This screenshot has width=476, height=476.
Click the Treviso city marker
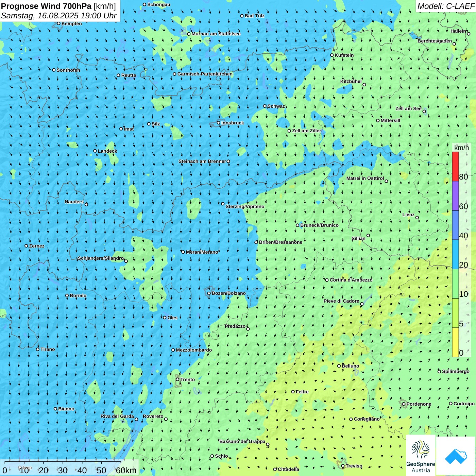click(343, 466)
